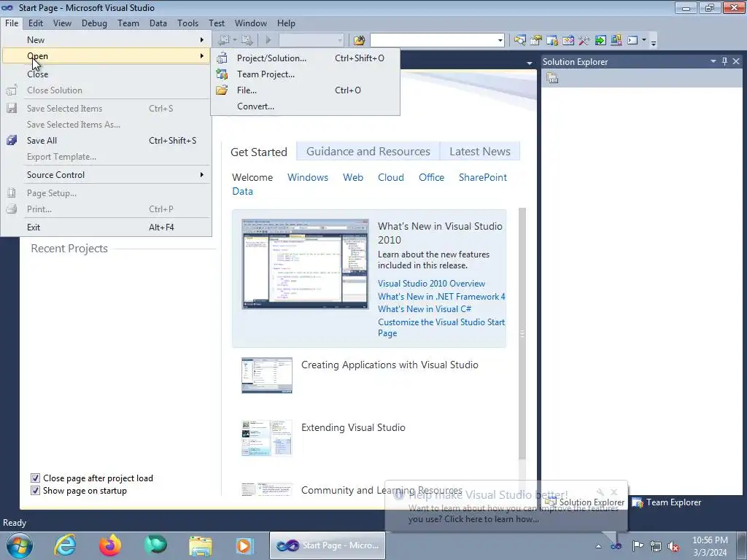
Task: Click the What's New in Visual Studio thumbnail
Action: [305, 264]
